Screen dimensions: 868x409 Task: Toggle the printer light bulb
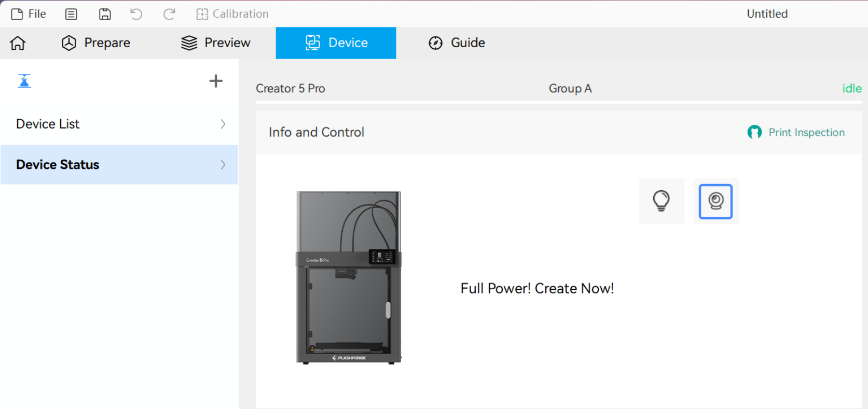[x=662, y=201]
